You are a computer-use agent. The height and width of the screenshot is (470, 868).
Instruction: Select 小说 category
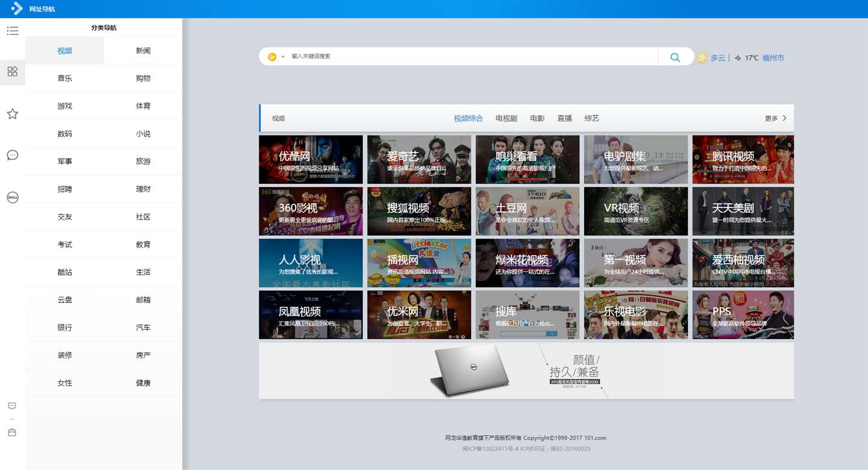143,134
